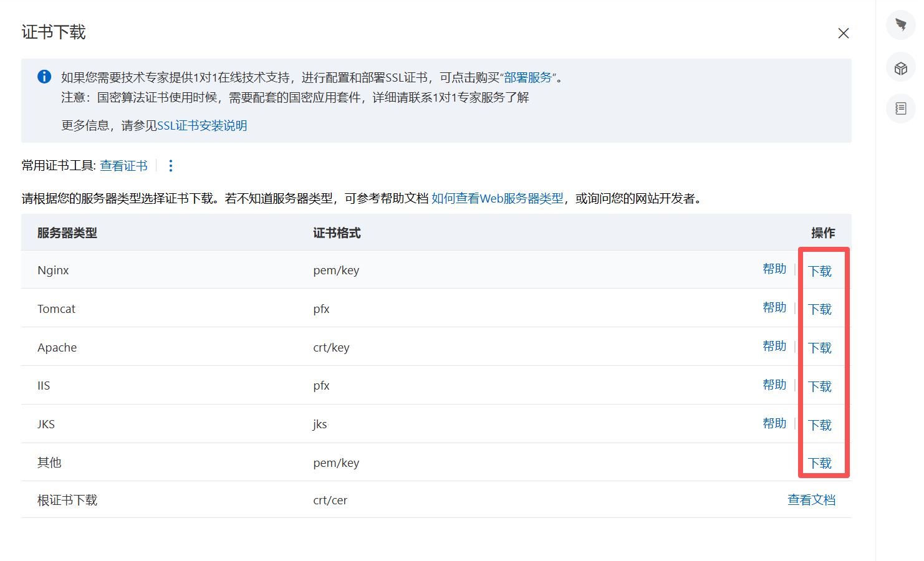
Task: Open the document list icon in the sidebar
Action: [900, 108]
